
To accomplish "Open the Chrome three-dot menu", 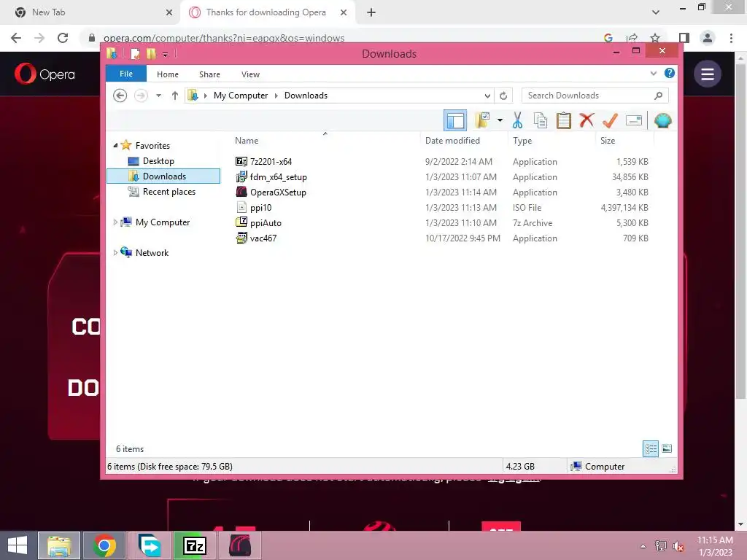I will [731, 38].
